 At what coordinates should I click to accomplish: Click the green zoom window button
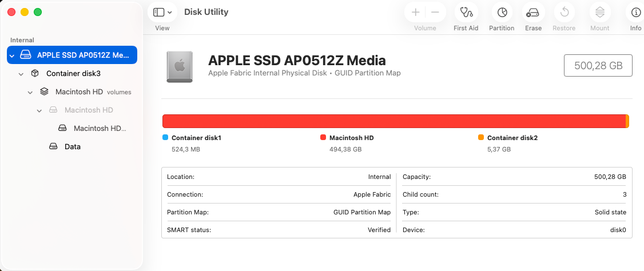pyautogui.click(x=38, y=13)
